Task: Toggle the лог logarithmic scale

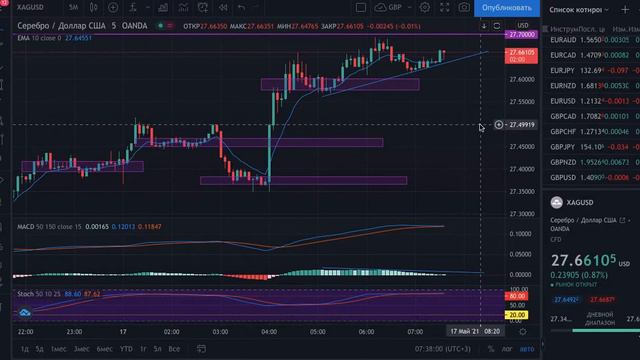Action: pos(507,349)
